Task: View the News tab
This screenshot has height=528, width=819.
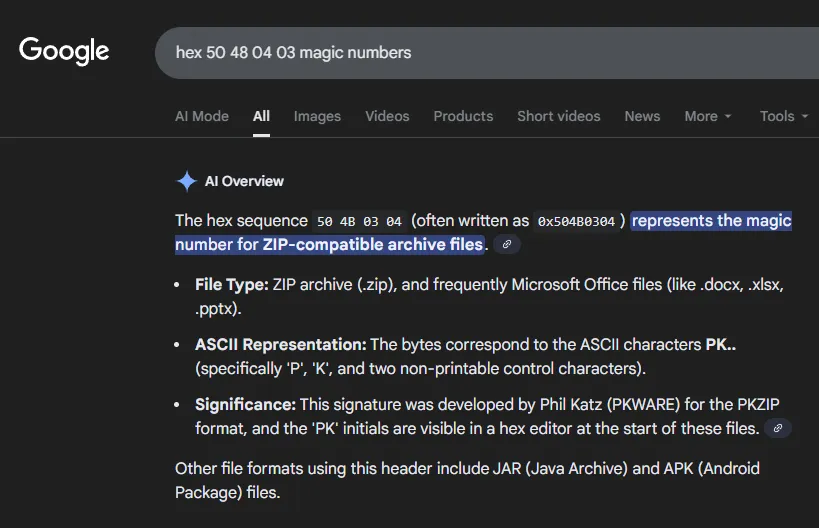Action: coord(642,116)
